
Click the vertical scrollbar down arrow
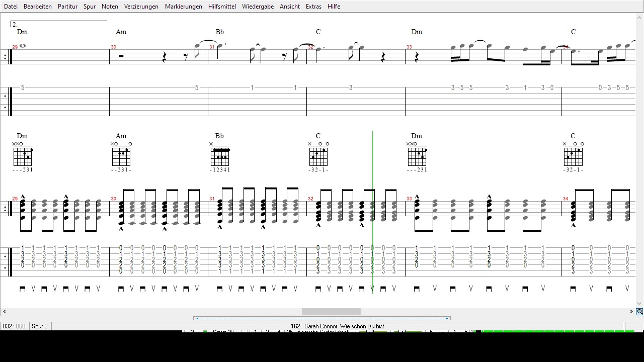tap(639, 304)
